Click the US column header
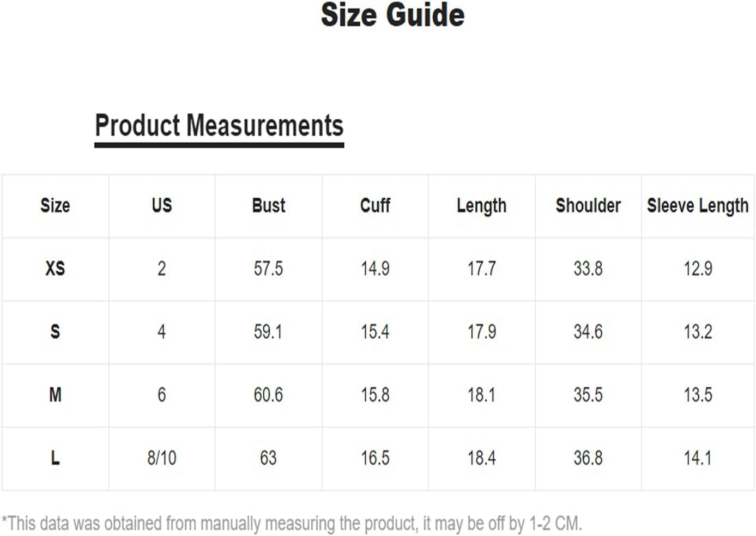 [x=162, y=205]
